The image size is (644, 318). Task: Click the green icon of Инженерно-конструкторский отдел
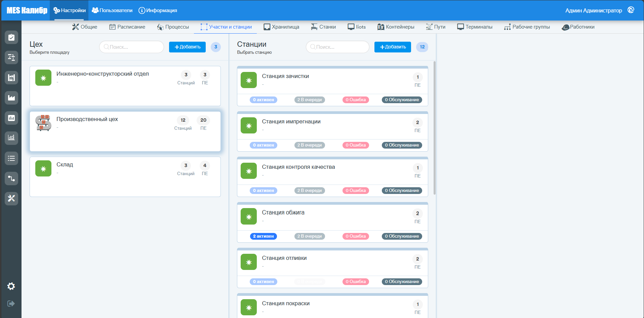click(43, 78)
